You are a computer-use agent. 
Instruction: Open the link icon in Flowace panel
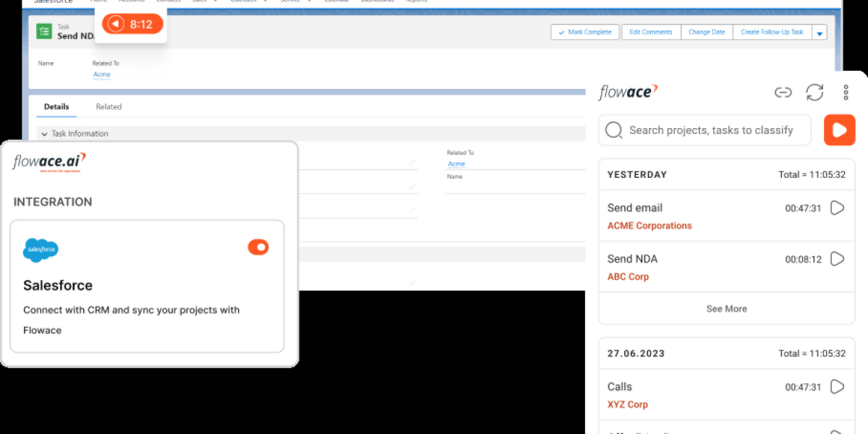point(783,93)
